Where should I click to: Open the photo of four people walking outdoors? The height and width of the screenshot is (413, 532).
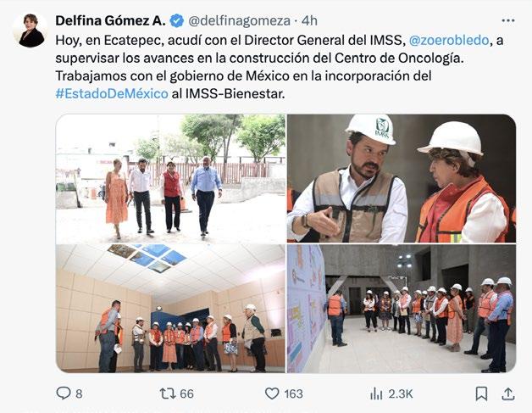point(170,178)
